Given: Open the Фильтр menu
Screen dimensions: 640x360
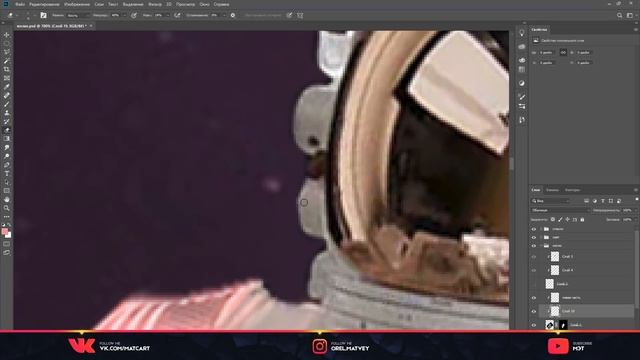Looking at the screenshot, I should coord(155,4).
